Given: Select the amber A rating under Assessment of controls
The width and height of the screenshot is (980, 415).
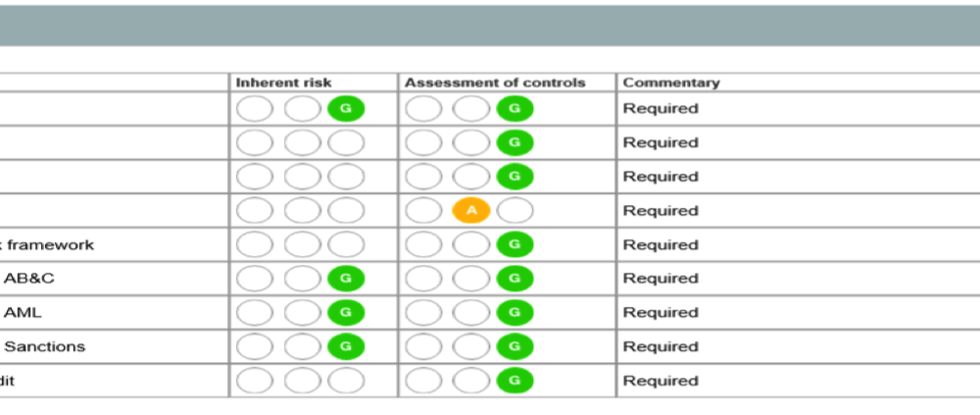Looking at the screenshot, I should (x=471, y=210).
